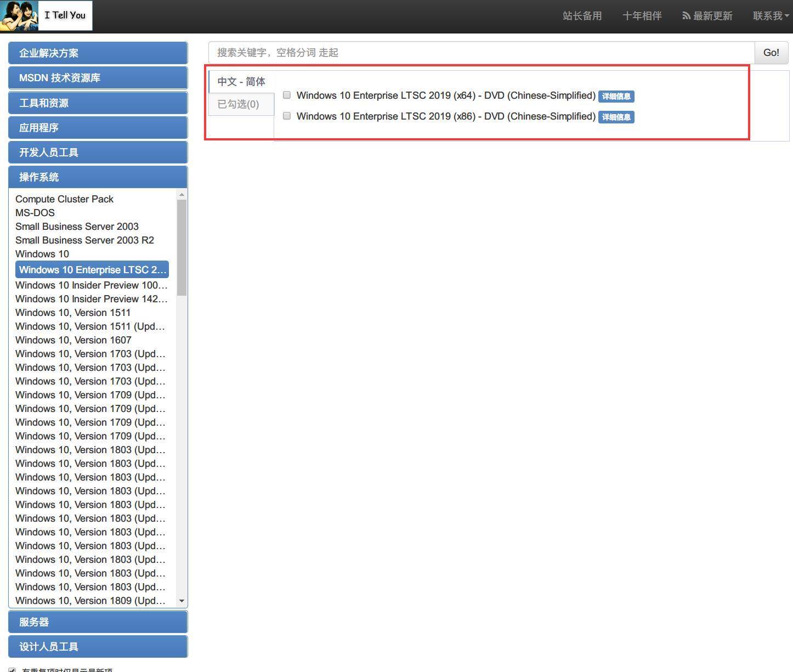Switch to the 中文 - 简体 tab

[241, 82]
